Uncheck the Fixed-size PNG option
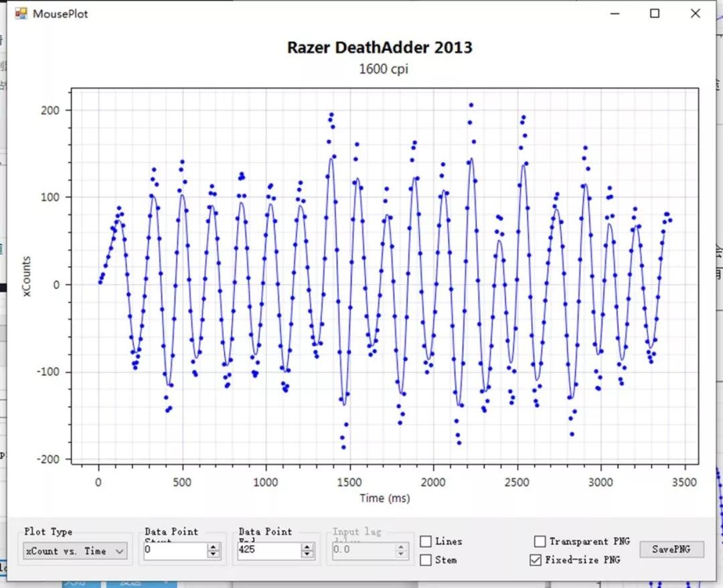 tap(536, 560)
